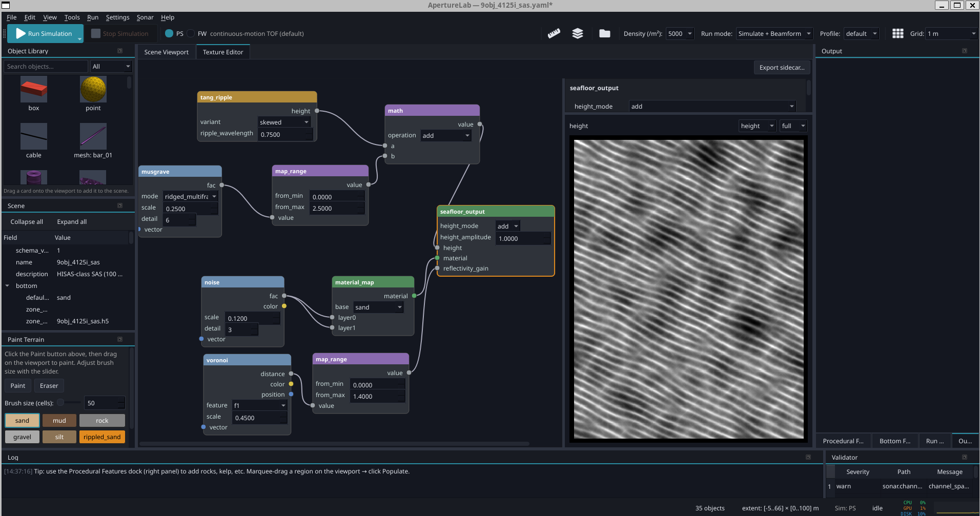Viewport: 980px width, 516px height.
Task: Click the grid icon beside Grid
Action: coord(897,34)
